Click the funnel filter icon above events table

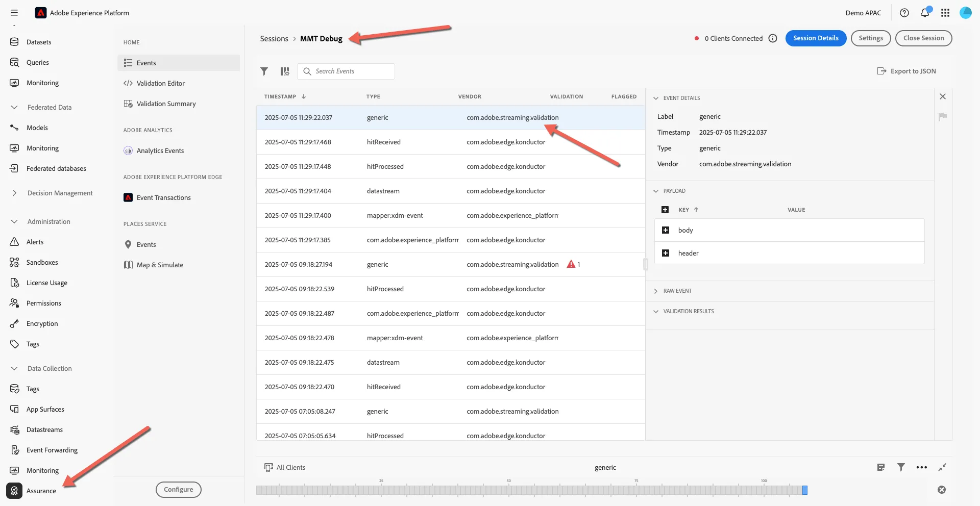264,71
